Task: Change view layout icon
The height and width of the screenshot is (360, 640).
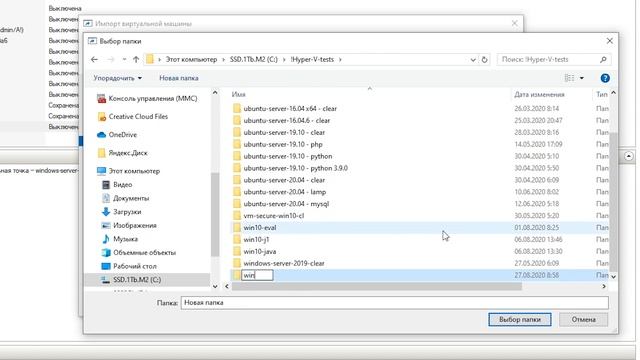Action: click(x=569, y=78)
